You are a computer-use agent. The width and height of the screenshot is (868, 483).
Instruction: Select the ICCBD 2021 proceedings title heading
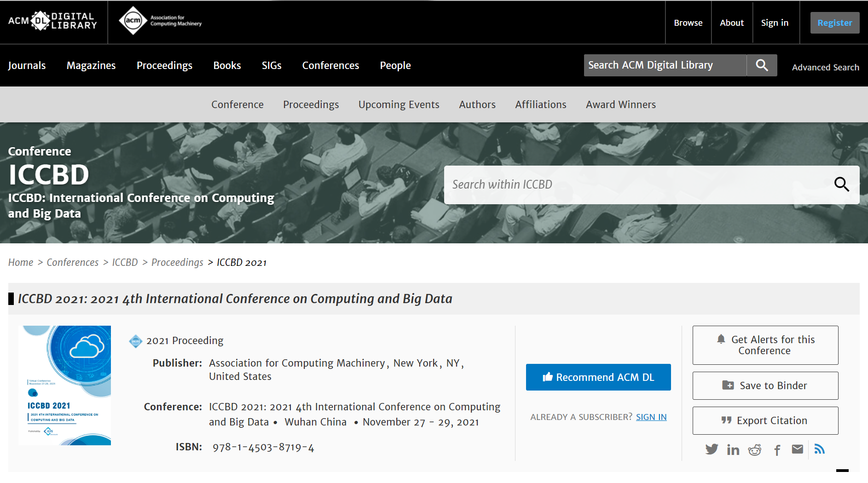point(235,299)
